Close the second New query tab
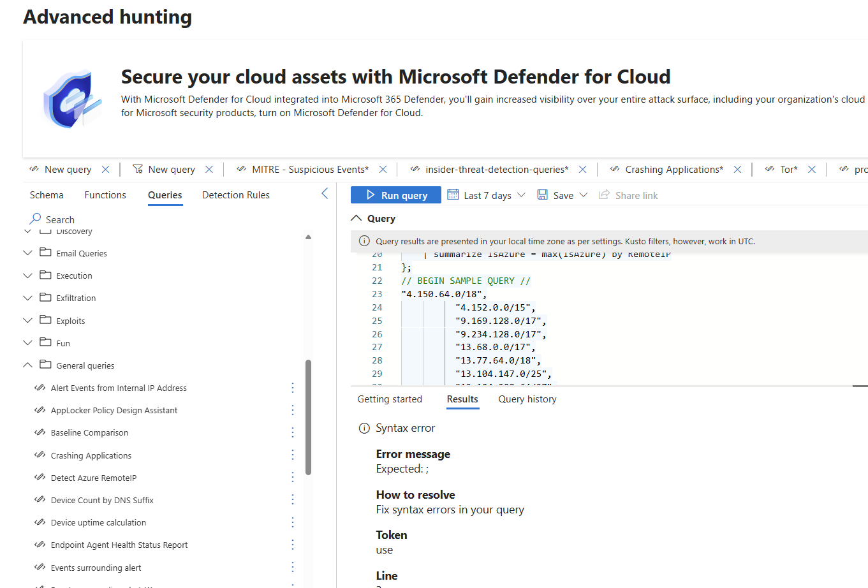This screenshot has height=588, width=868. click(x=209, y=170)
